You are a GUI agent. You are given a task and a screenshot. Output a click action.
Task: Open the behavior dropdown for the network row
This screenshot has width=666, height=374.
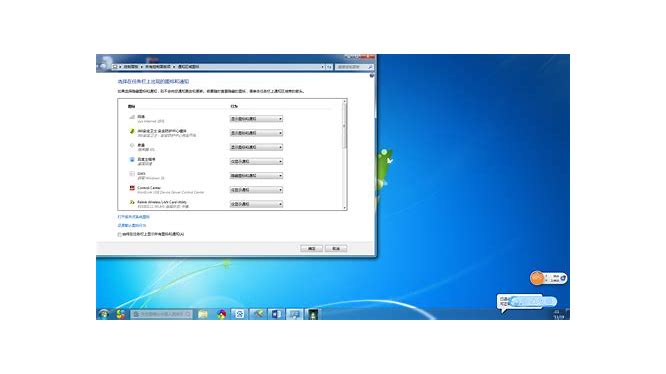256,119
